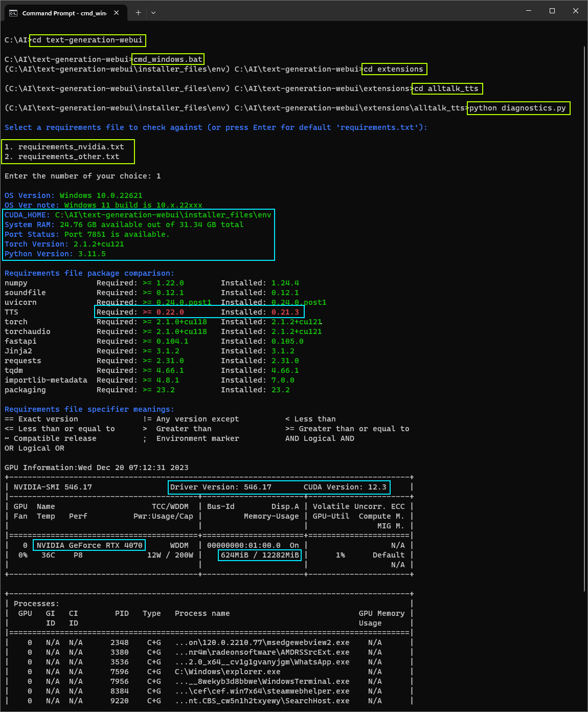Screen dimensions: 588x712
Task: Click the 'python diagnostics.py' command text
Action: [517, 108]
